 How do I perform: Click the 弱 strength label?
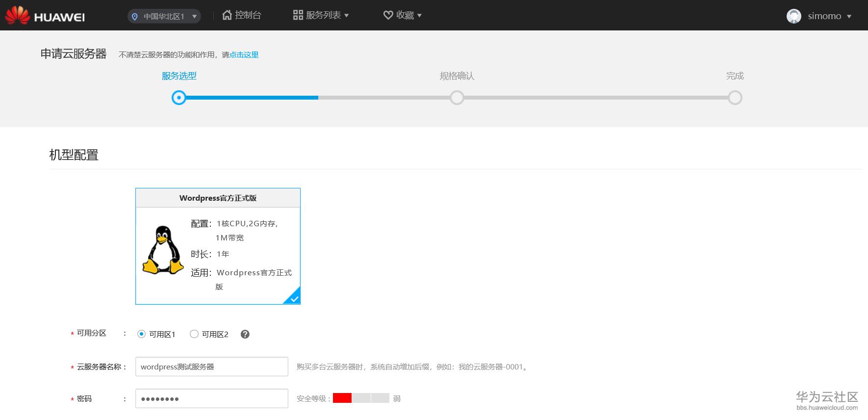[397, 399]
